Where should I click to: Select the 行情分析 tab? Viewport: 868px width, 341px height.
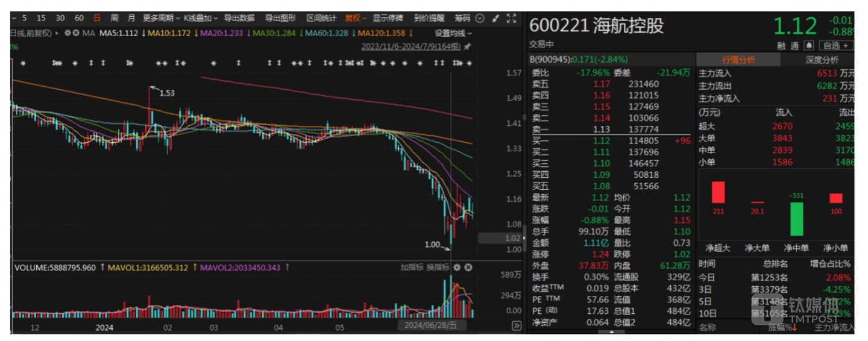[x=738, y=60]
